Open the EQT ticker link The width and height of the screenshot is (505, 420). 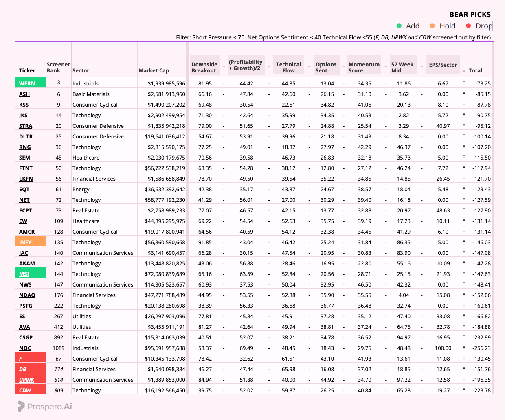pyautogui.click(x=24, y=189)
